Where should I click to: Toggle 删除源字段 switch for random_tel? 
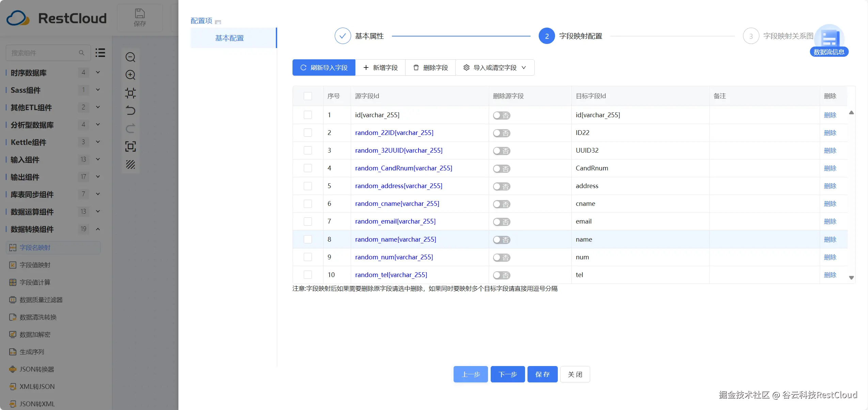pyautogui.click(x=502, y=275)
